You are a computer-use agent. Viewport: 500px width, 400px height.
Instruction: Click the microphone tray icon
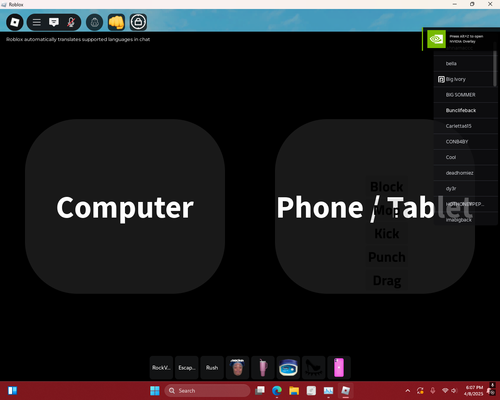433,391
